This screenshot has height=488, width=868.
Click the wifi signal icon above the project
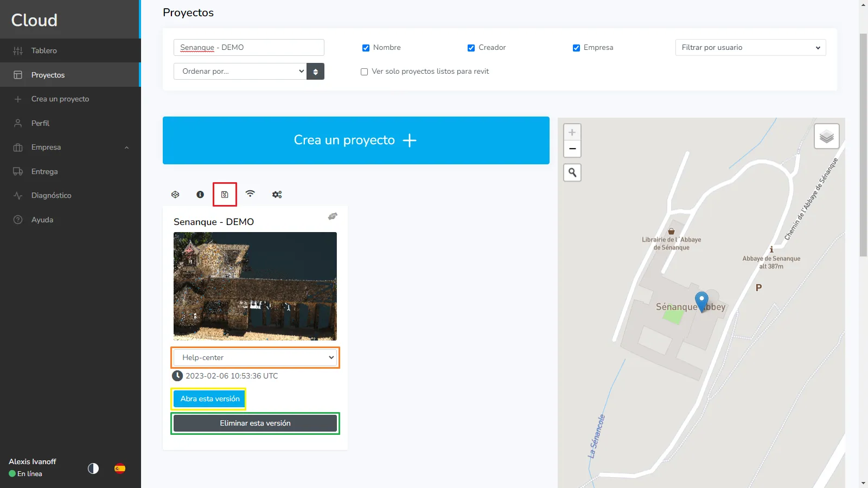point(250,194)
